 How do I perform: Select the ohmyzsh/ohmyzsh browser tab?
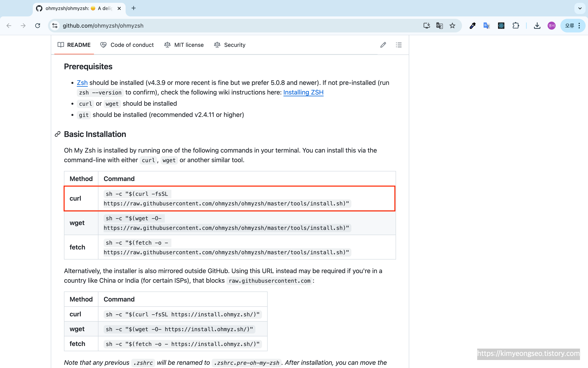(x=79, y=8)
